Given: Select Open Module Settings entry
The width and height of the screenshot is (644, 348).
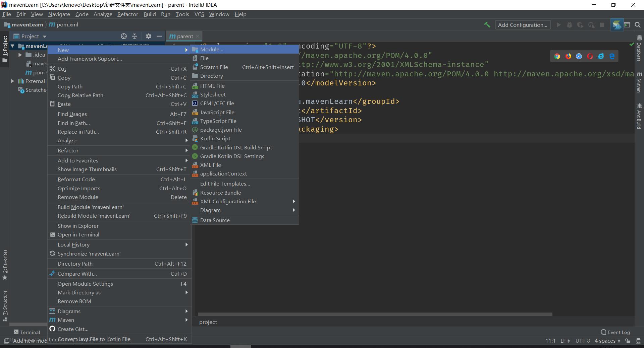Looking at the screenshot, I should coord(119,284).
